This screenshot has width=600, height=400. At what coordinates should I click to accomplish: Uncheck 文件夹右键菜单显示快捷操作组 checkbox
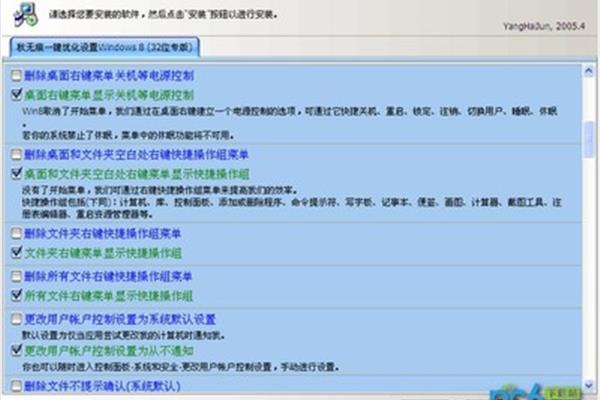(x=16, y=253)
